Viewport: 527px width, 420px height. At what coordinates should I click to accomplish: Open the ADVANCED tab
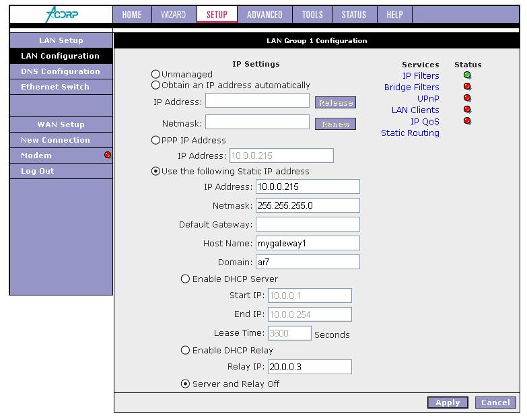coord(265,14)
